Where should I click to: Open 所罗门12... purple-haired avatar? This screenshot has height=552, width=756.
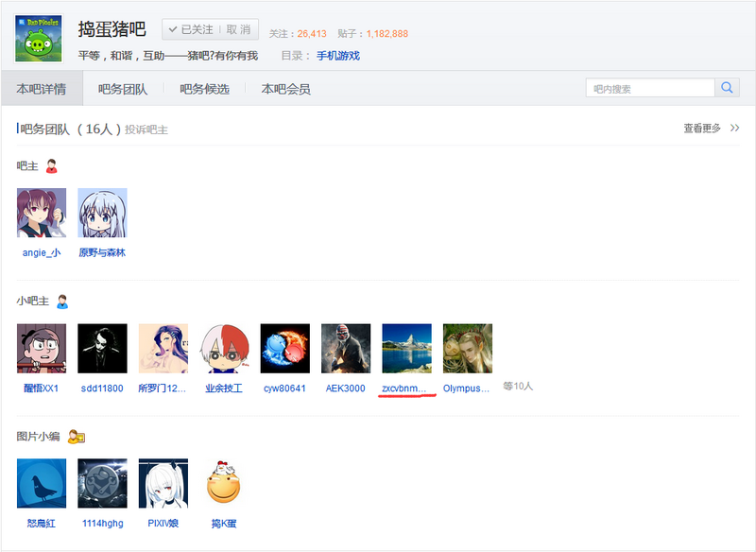click(x=163, y=348)
